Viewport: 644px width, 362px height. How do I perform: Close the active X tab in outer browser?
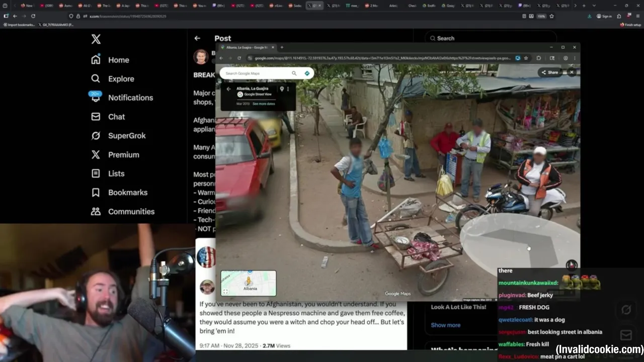319,6
